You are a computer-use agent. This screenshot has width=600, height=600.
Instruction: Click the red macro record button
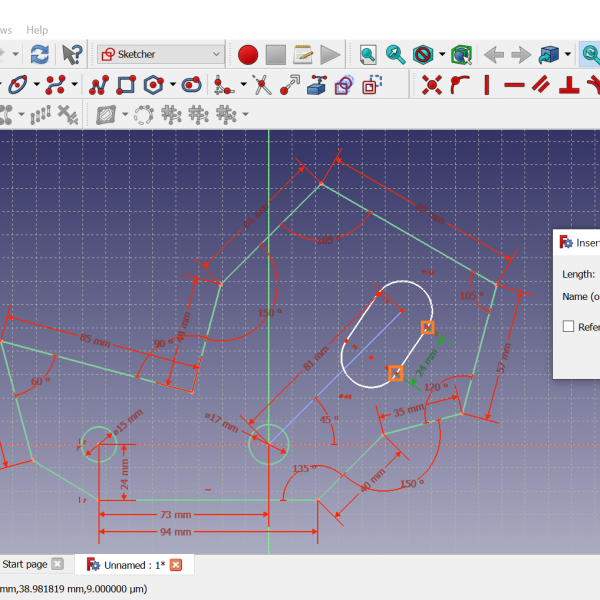(248, 54)
